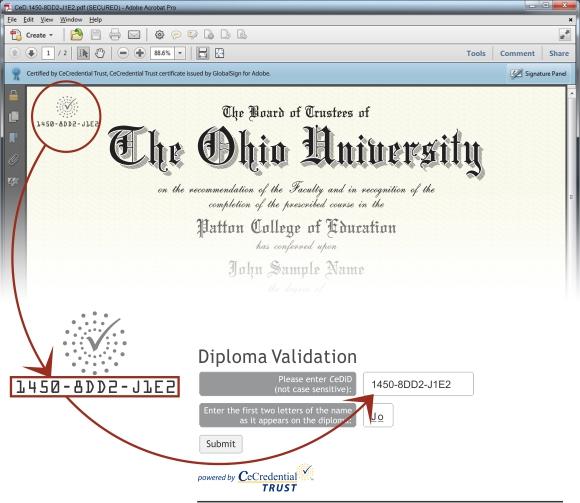Screen dimensions: 580x503
Task: Click the certified by CeCredential Trust message
Action: click(148, 74)
